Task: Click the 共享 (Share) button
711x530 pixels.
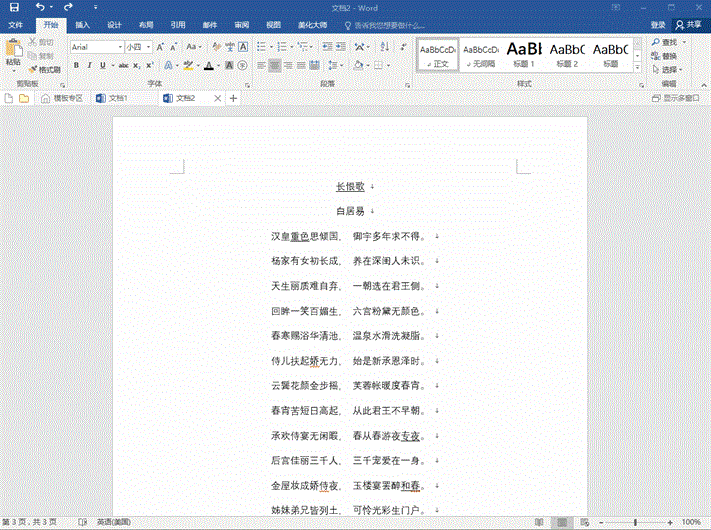Action: click(x=688, y=24)
